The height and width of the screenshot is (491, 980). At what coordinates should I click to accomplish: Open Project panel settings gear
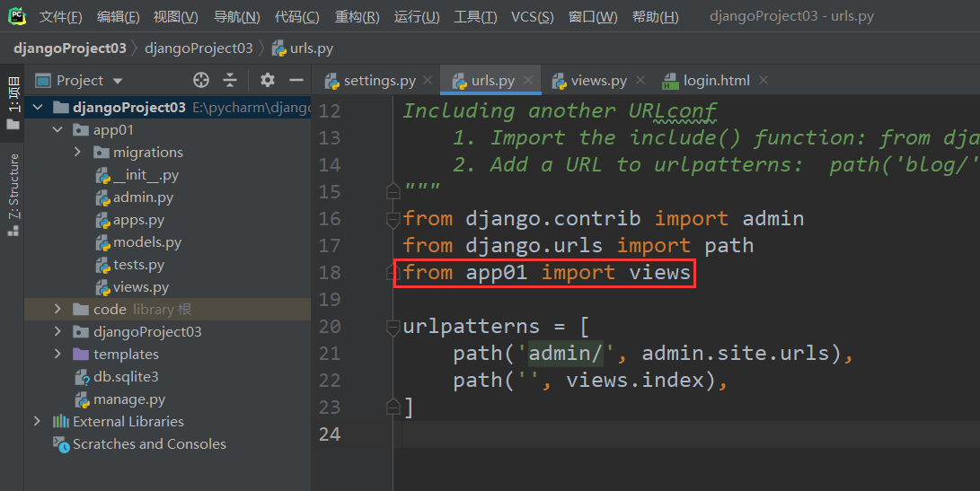click(268, 80)
